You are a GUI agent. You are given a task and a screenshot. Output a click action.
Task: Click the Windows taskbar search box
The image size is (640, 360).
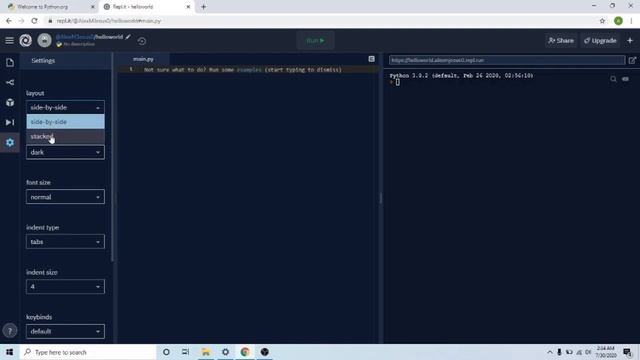tap(88, 352)
